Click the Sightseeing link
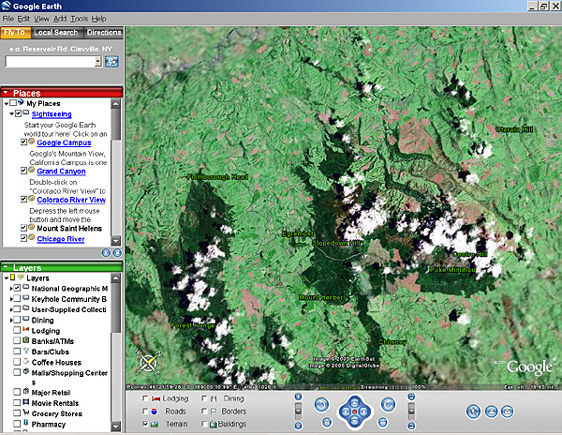 point(51,114)
